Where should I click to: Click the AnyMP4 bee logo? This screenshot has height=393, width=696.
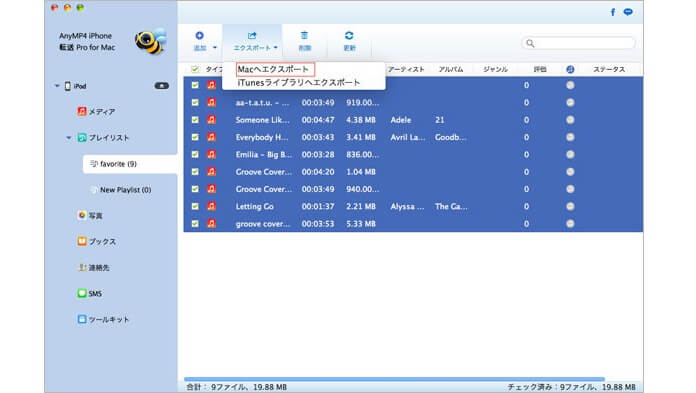point(151,41)
